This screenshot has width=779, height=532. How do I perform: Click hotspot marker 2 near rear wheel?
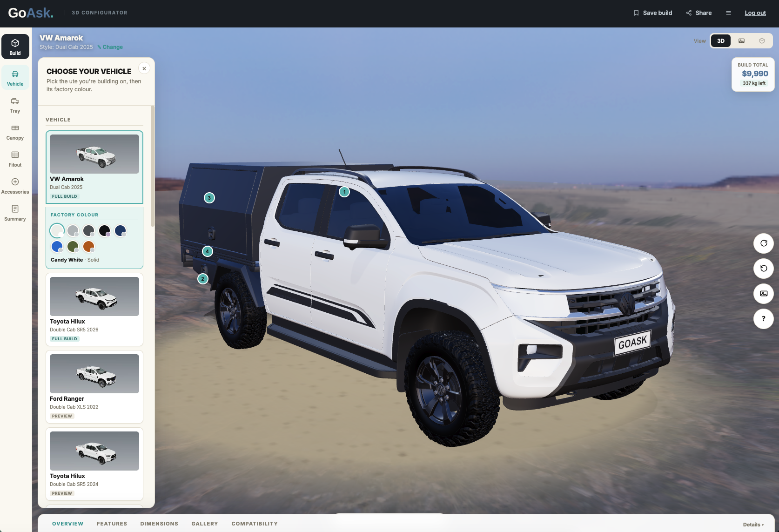tap(202, 279)
